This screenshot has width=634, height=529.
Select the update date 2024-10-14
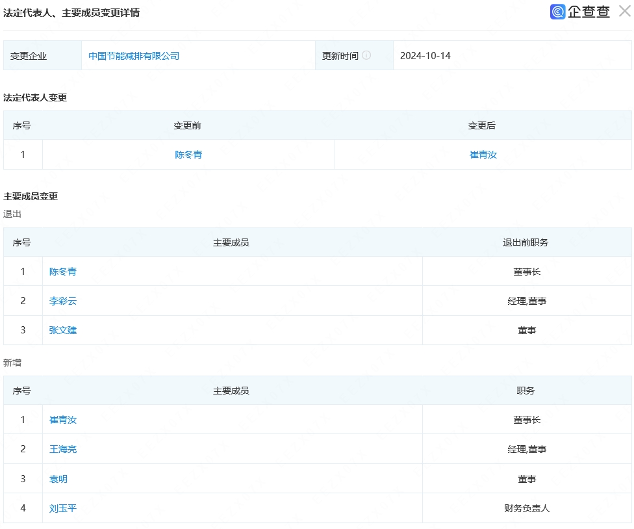425,56
